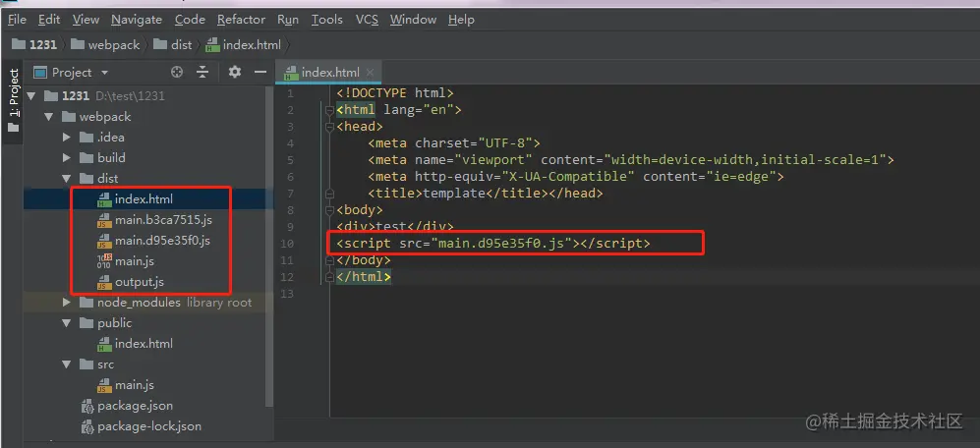
Task: Open Project panel settings gear
Action: click(x=234, y=73)
